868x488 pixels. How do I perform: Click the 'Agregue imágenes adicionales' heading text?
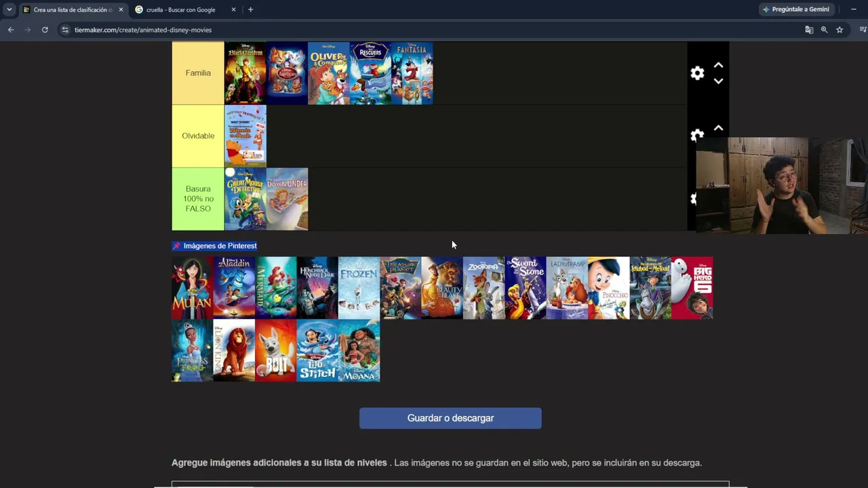click(279, 463)
